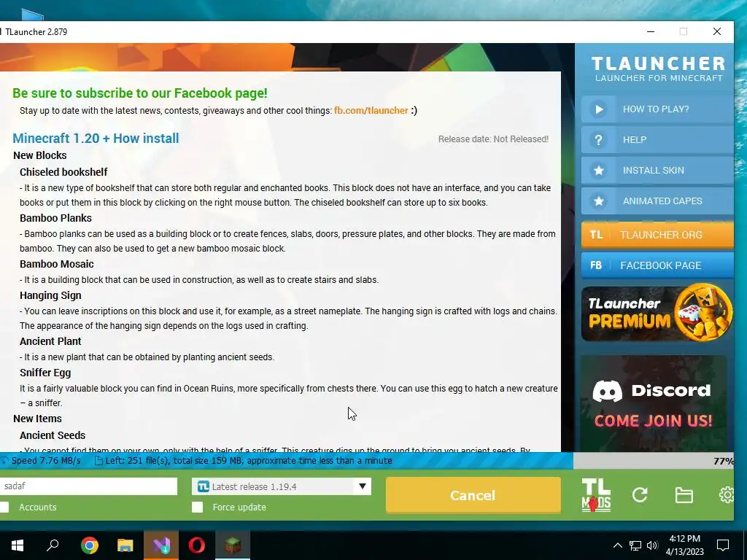Click the New Blocks section heading
Image resolution: width=747 pixels, height=560 pixels.
click(40, 155)
